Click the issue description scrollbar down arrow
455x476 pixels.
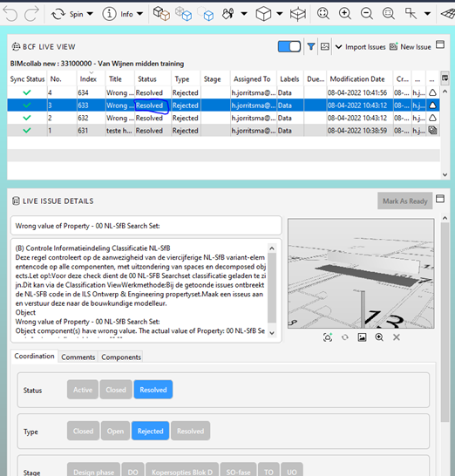[272, 333]
